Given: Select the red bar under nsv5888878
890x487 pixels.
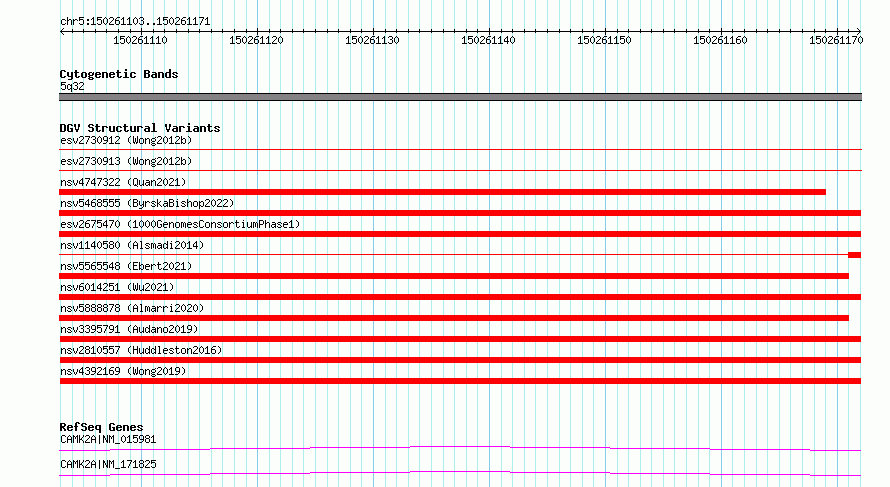Looking at the screenshot, I should point(454,318).
